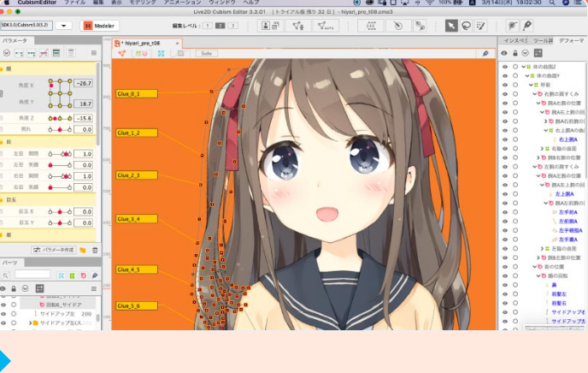Viewport: 588px width, 373px height.
Task: Click the 目玉 X slider
Action: coord(60,211)
